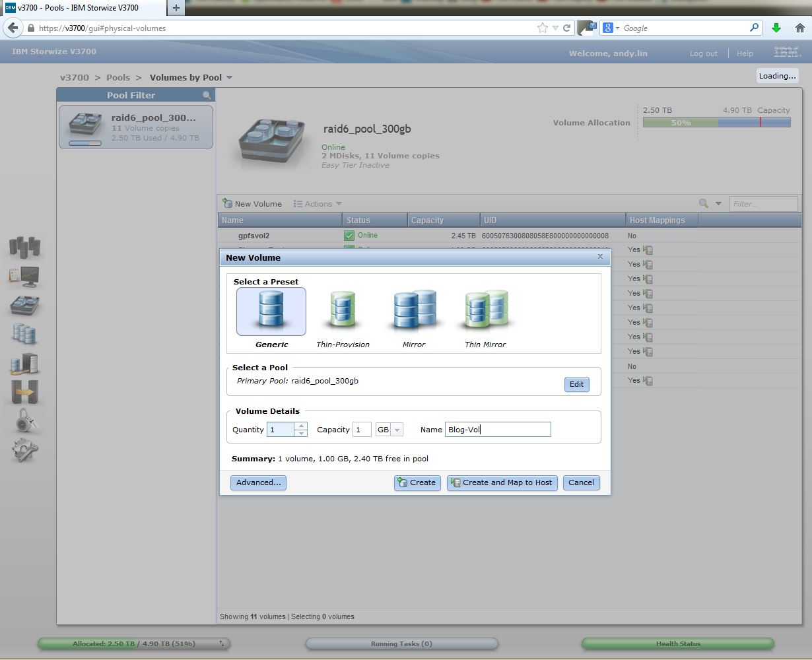The image size is (812, 660).
Task: Click Create and Map to Host
Action: pos(502,482)
